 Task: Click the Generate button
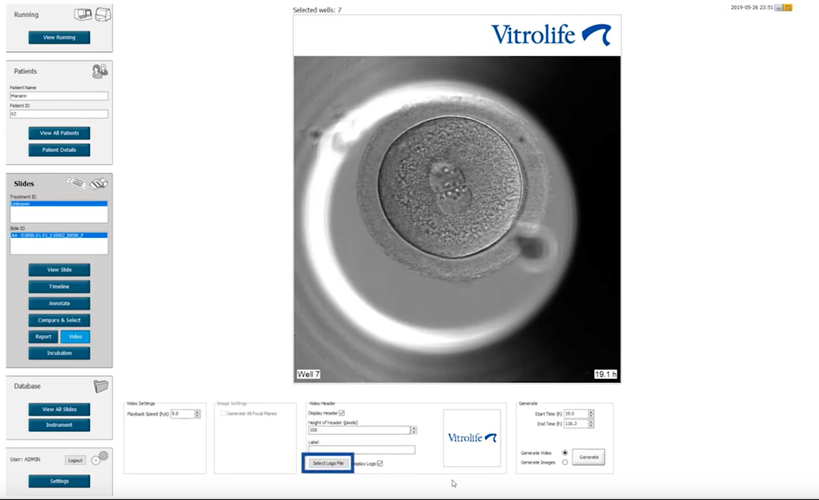tap(588, 457)
